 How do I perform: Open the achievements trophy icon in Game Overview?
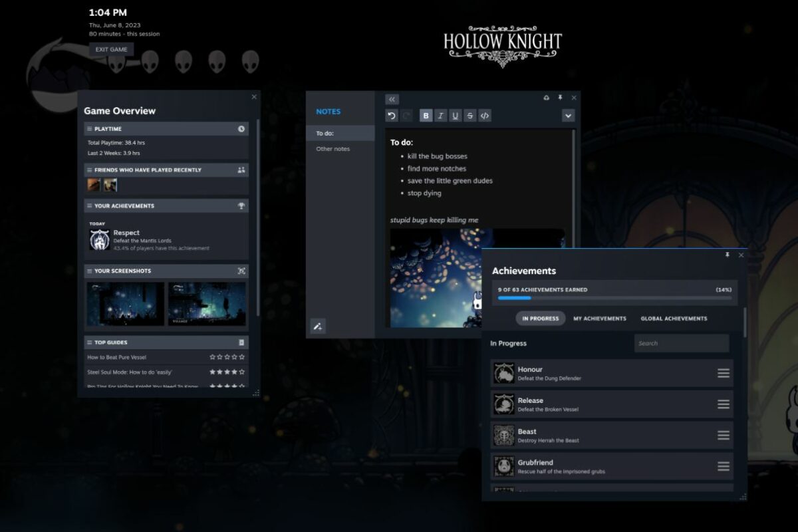coord(241,205)
